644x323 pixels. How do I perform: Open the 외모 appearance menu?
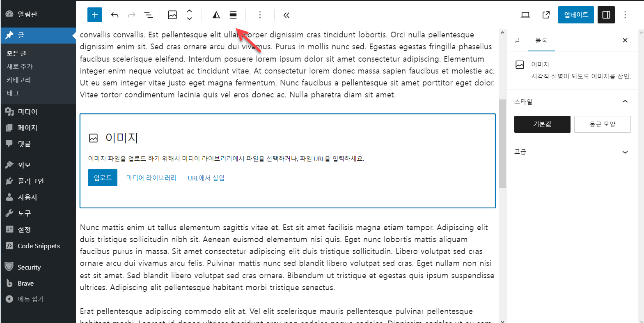coord(38,165)
